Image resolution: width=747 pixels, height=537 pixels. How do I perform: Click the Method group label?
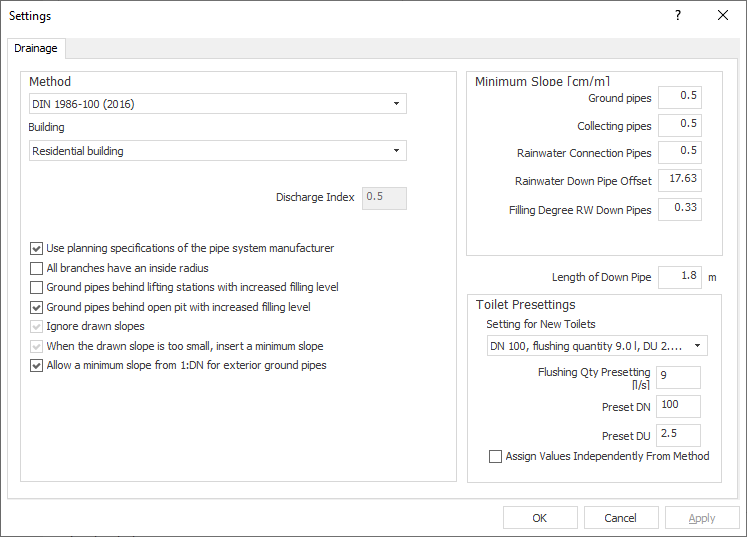pyautogui.click(x=50, y=81)
